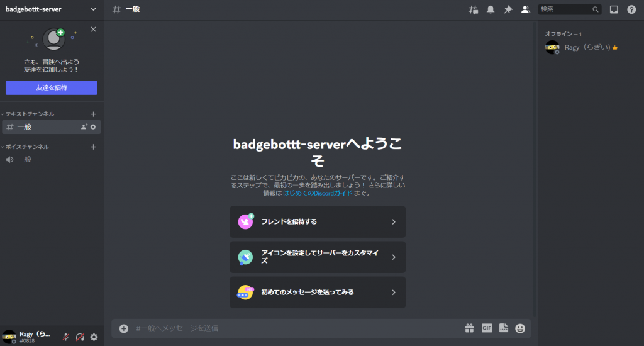644x346 pixels.
Task: Click chevron on フレンドを招待する card
Action: pyautogui.click(x=394, y=222)
